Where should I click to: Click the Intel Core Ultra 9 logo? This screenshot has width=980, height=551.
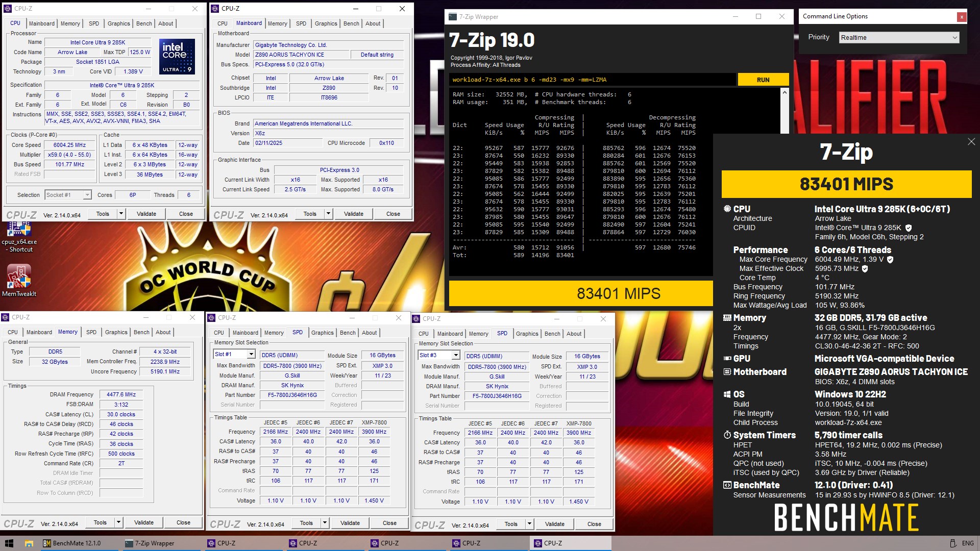coord(177,57)
